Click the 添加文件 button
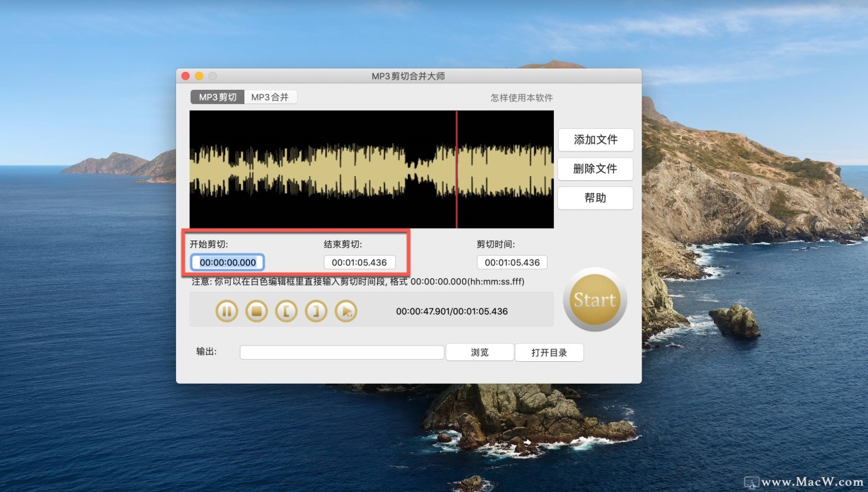The height and width of the screenshot is (492, 868). (x=595, y=140)
